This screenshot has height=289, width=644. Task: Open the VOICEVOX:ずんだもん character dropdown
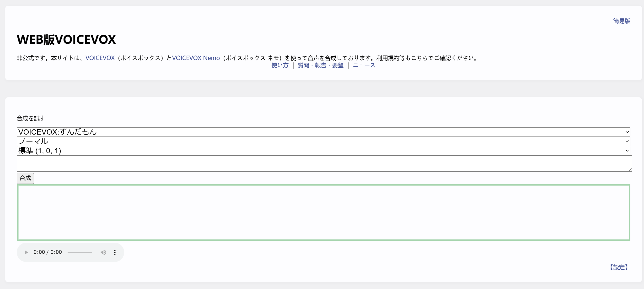point(323,132)
